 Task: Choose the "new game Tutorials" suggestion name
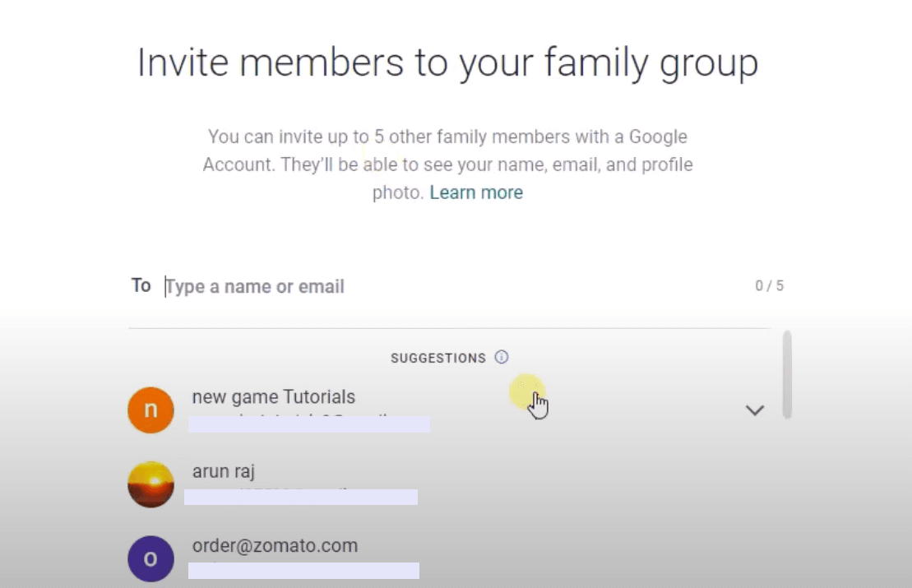tap(273, 397)
